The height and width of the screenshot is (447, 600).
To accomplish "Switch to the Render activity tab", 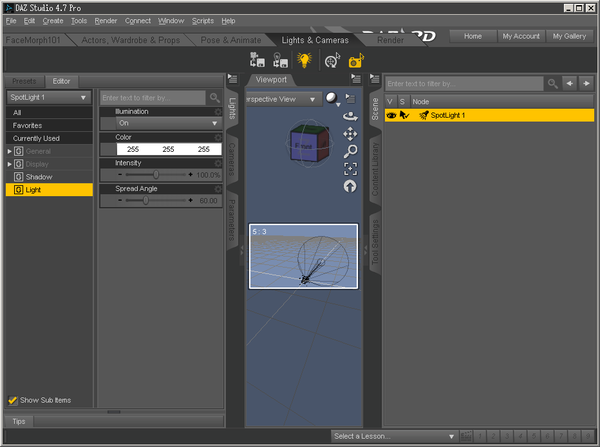I will 390,40.
